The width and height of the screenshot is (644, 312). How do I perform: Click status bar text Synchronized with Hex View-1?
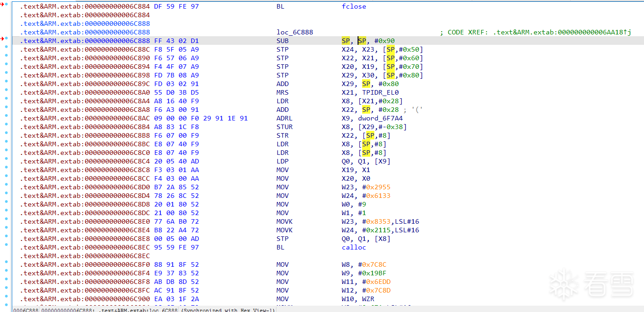tap(229, 310)
